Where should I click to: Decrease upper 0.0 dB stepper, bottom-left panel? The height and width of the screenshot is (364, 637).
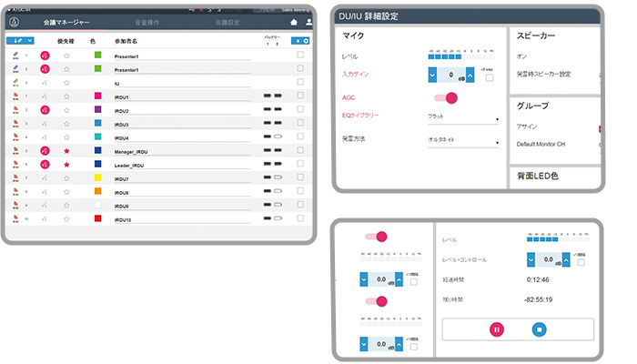(x=364, y=279)
